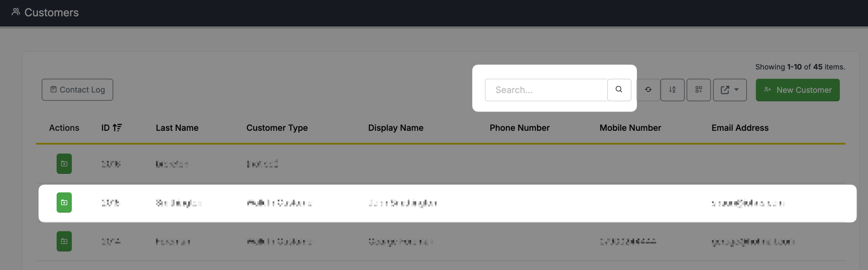Open first row's green action icon
This screenshot has width=868, height=270.
point(64,164)
